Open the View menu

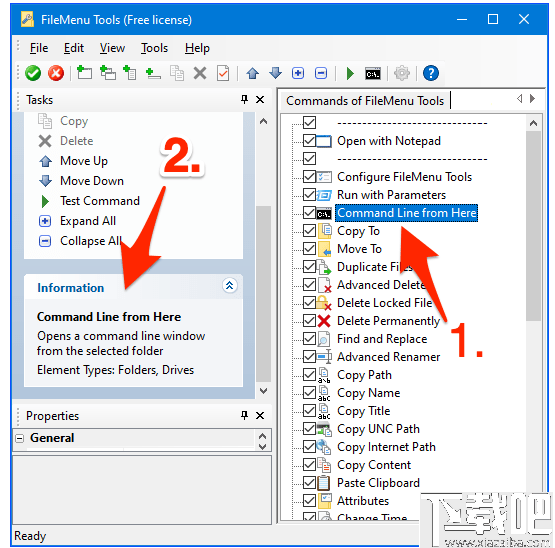(112, 48)
